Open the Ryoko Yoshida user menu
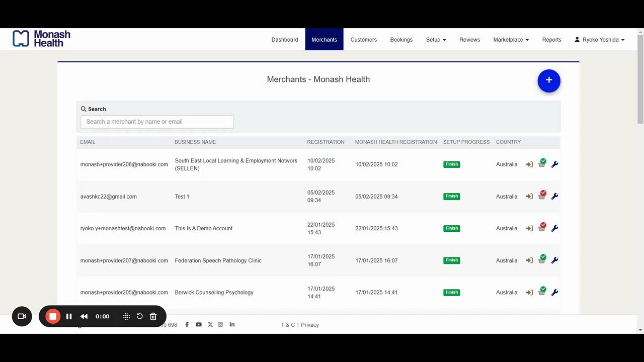This screenshot has height=362, width=644. 600,40
